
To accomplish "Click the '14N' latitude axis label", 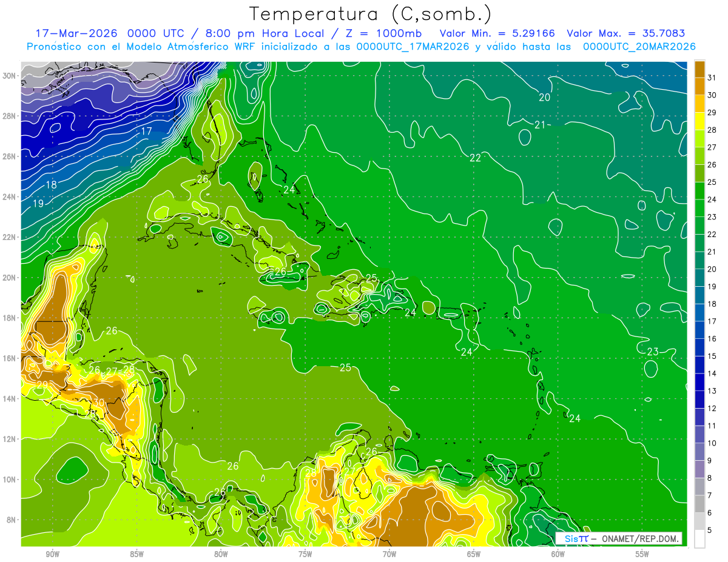I will point(9,398).
